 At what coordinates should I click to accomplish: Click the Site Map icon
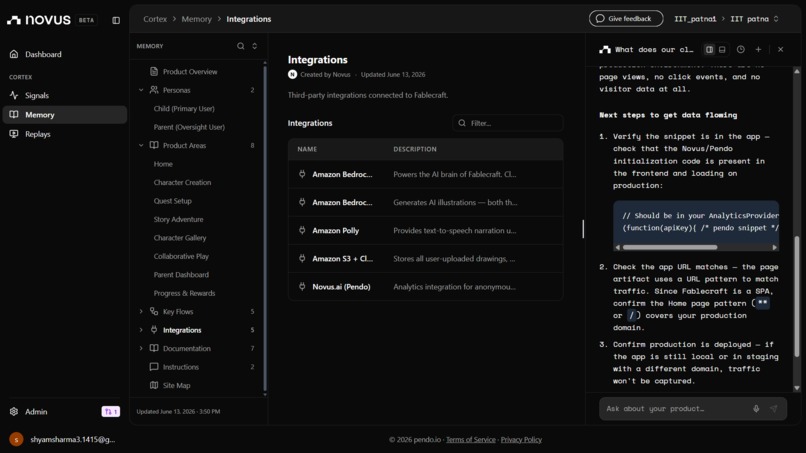[x=154, y=385]
